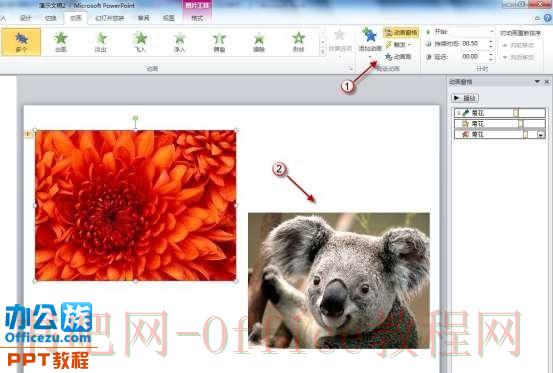Click timing bar of first 菊花 animation
Screen dimensions: 553x373
coord(516,113)
